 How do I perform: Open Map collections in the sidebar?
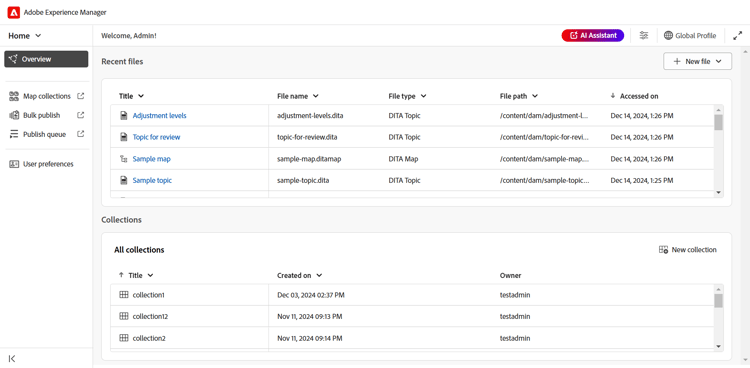click(x=46, y=96)
